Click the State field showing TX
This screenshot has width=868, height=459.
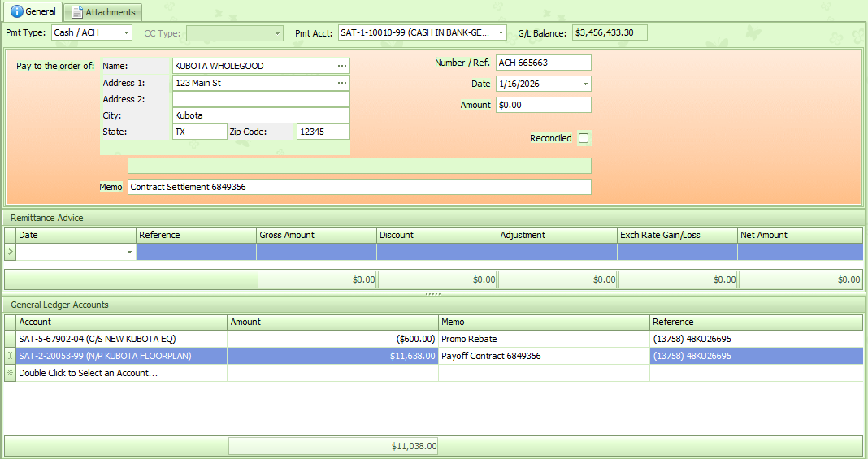coord(199,132)
